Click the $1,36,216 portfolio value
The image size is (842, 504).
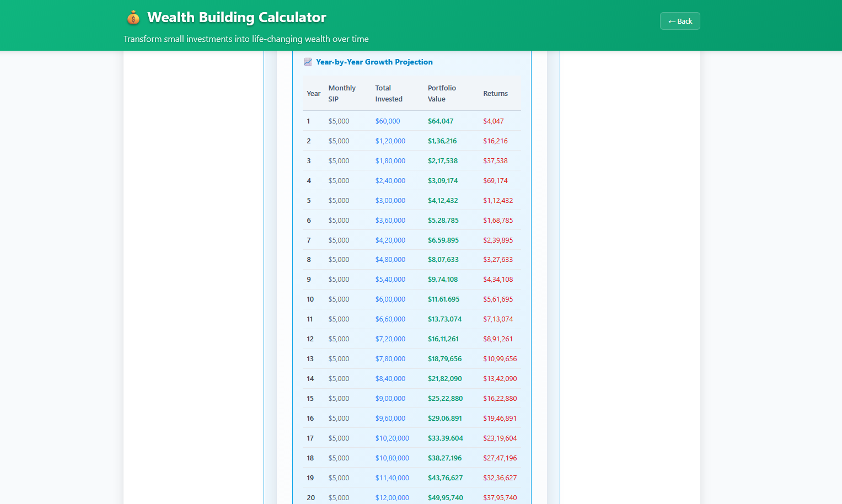tap(442, 141)
